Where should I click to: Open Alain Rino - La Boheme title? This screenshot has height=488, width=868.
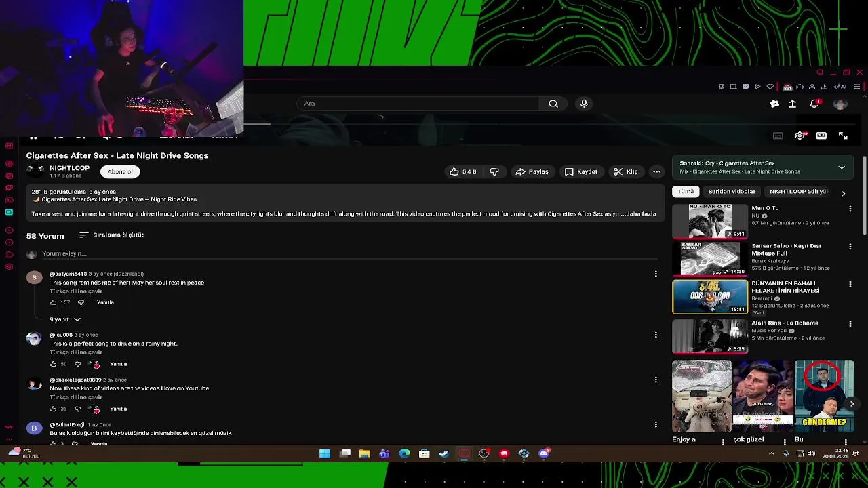coord(785,323)
